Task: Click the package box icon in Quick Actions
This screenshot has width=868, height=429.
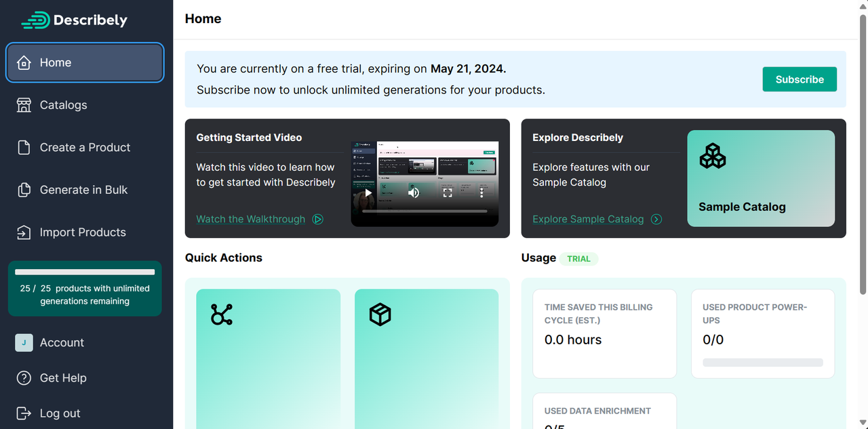Action: (380, 314)
